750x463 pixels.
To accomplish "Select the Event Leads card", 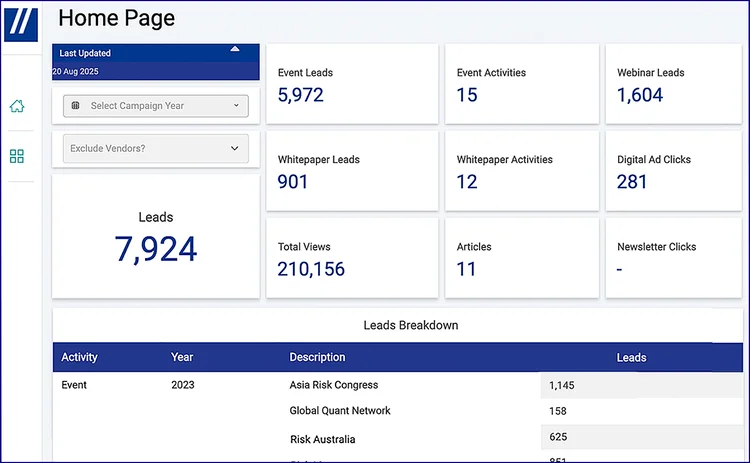I will (x=351, y=84).
